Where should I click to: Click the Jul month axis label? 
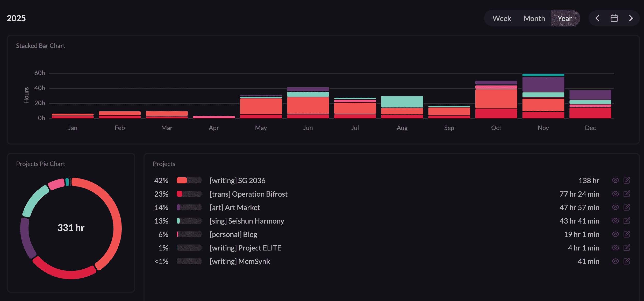[x=355, y=128]
